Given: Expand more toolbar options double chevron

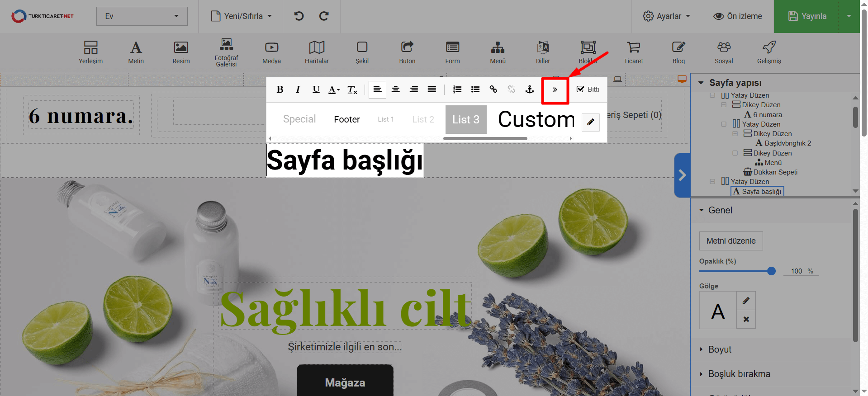Looking at the screenshot, I should click(x=555, y=90).
